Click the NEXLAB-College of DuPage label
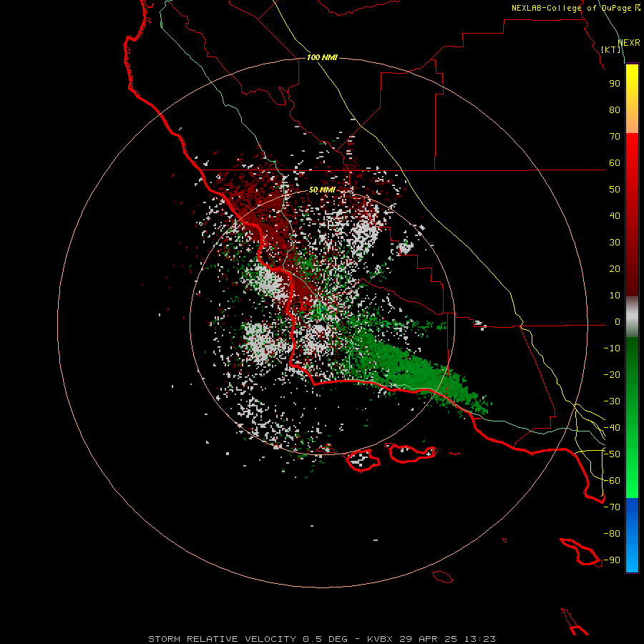The height and width of the screenshot is (644, 644). 576,8
